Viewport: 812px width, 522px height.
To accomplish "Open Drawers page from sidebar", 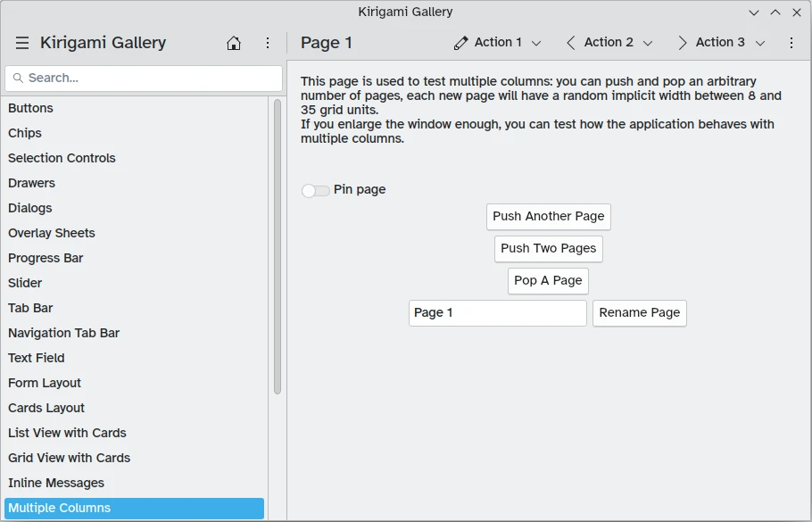I will point(134,183).
